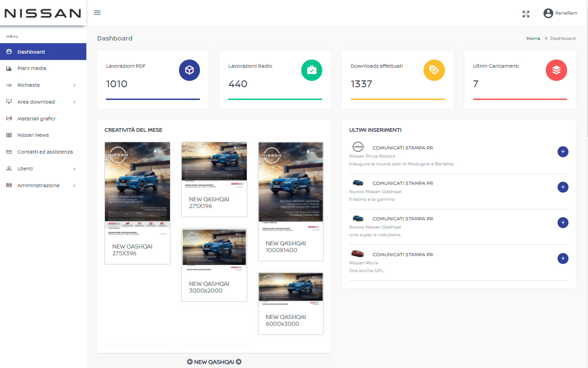Screen dimensions: 588x368
Task: Select Dashboard in the sidebar menu
Action: click(43, 52)
